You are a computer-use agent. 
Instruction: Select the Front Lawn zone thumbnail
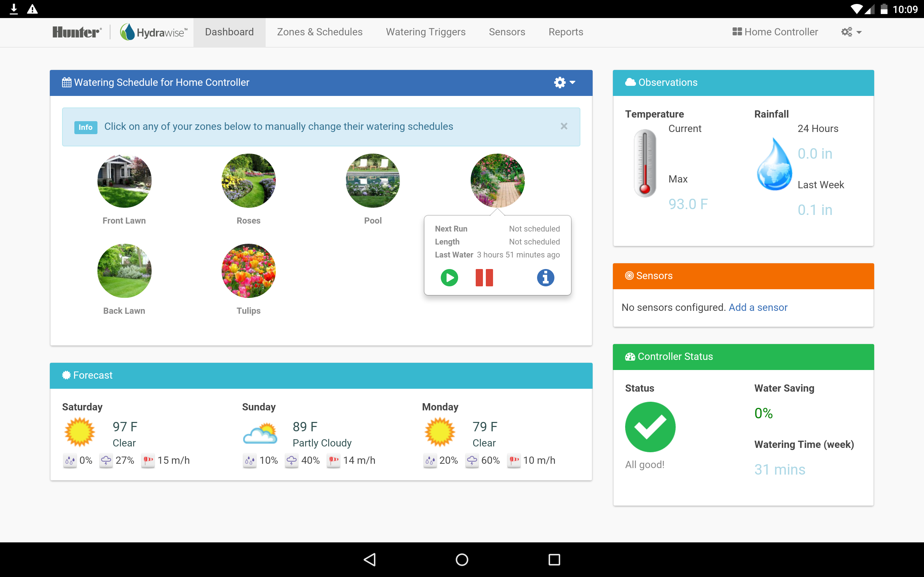[124, 181]
